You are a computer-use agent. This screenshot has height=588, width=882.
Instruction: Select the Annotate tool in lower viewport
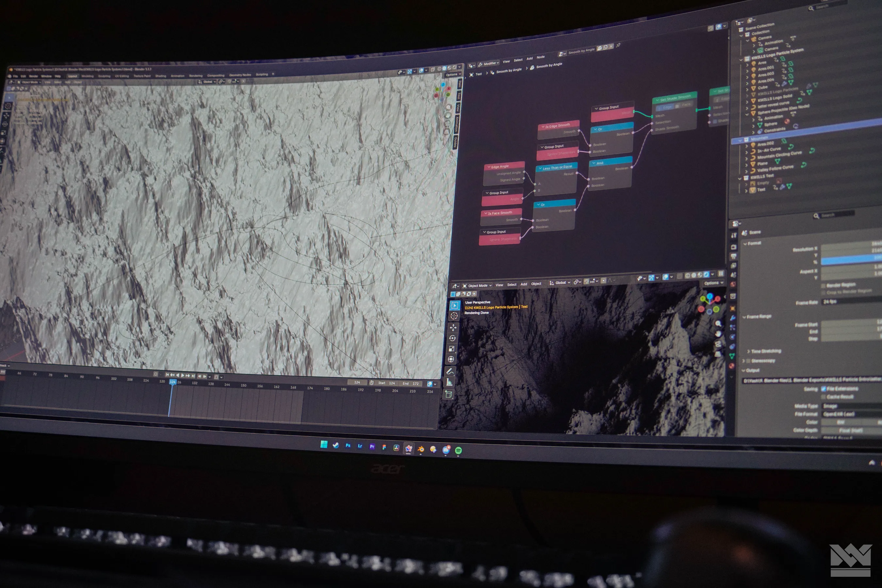click(450, 371)
